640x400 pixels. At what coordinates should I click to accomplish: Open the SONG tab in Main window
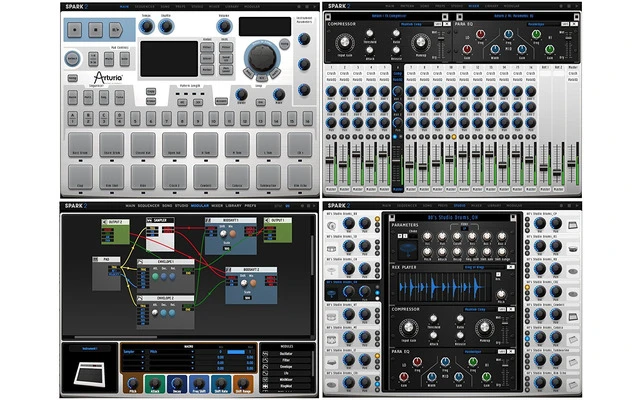(165, 7)
